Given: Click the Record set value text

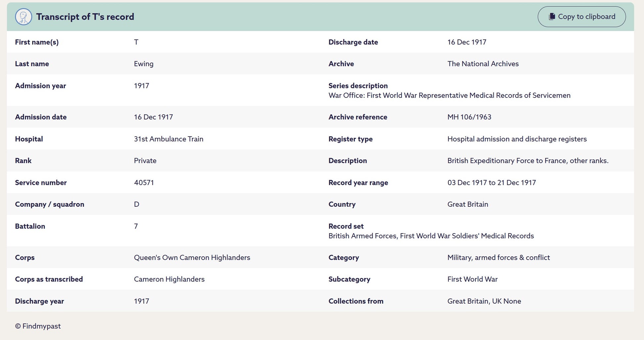Looking at the screenshot, I should coord(431,236).
